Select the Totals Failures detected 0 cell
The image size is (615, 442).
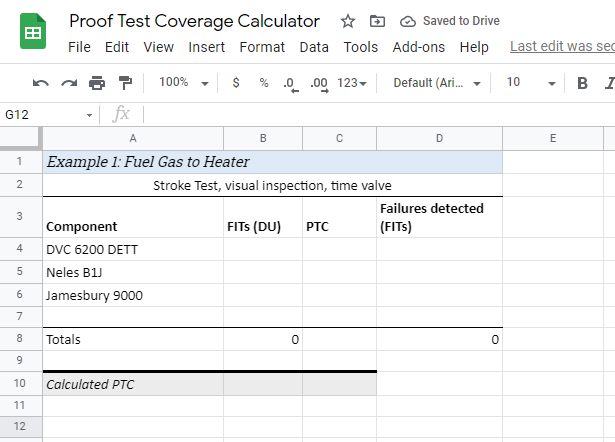(x=439, y=339)
